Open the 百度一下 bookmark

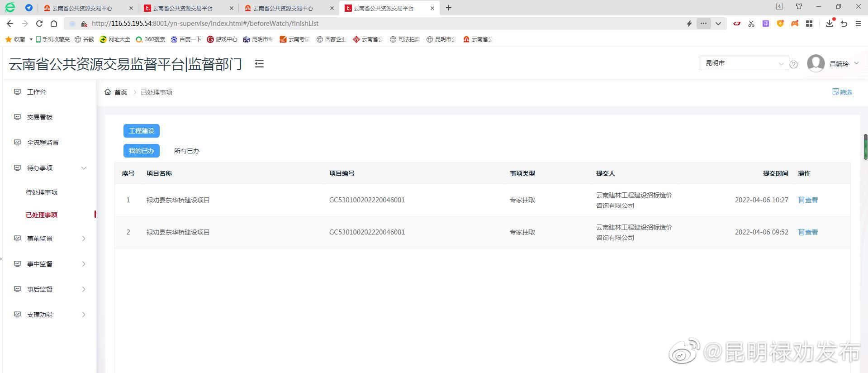pyautogui.click(x=186, y=39)
